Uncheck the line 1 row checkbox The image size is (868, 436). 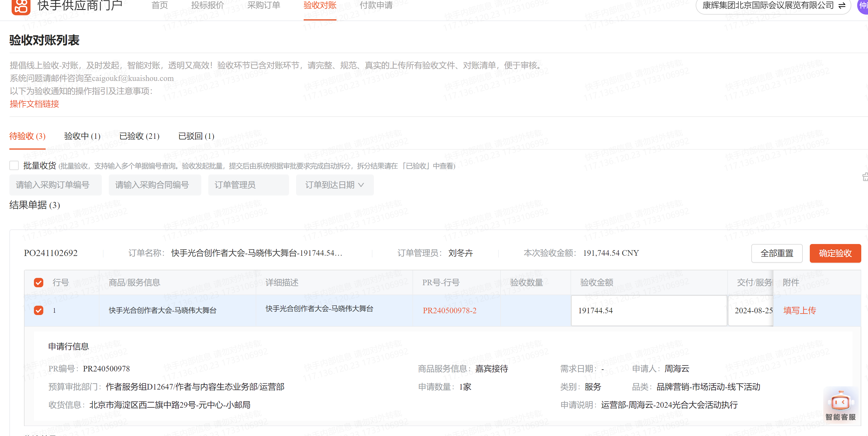tap(39, 310)
